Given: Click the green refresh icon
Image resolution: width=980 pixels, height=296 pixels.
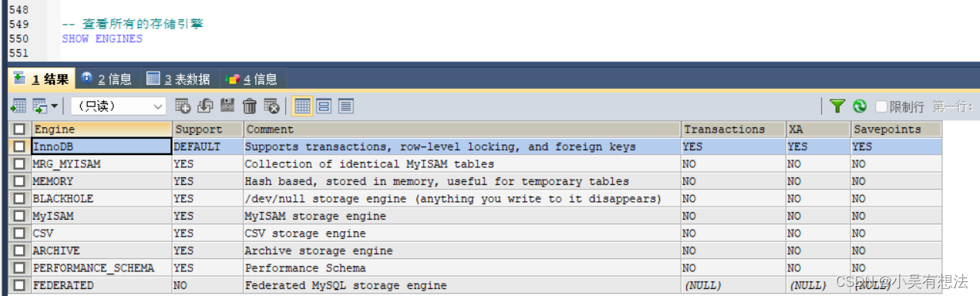Looking at the screenshot, I should point(860,106).
